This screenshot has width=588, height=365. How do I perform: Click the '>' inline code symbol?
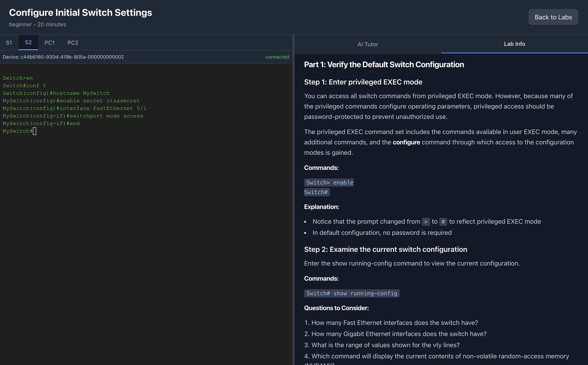426,222
